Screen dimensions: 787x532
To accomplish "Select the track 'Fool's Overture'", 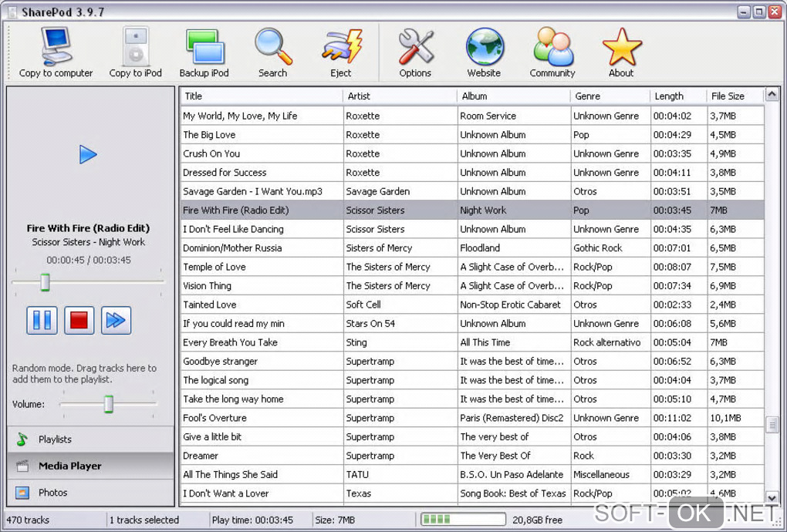I will click(x=472, y=418).
